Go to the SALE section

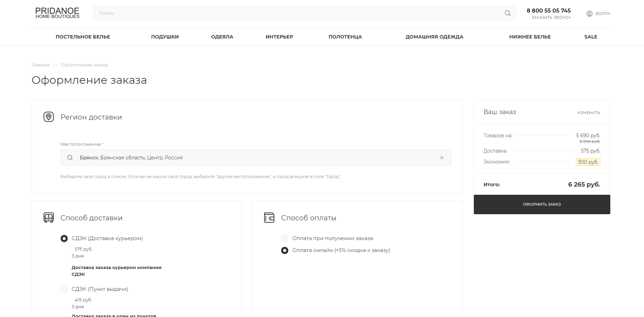pyautogui.click(x=591, y=37)
